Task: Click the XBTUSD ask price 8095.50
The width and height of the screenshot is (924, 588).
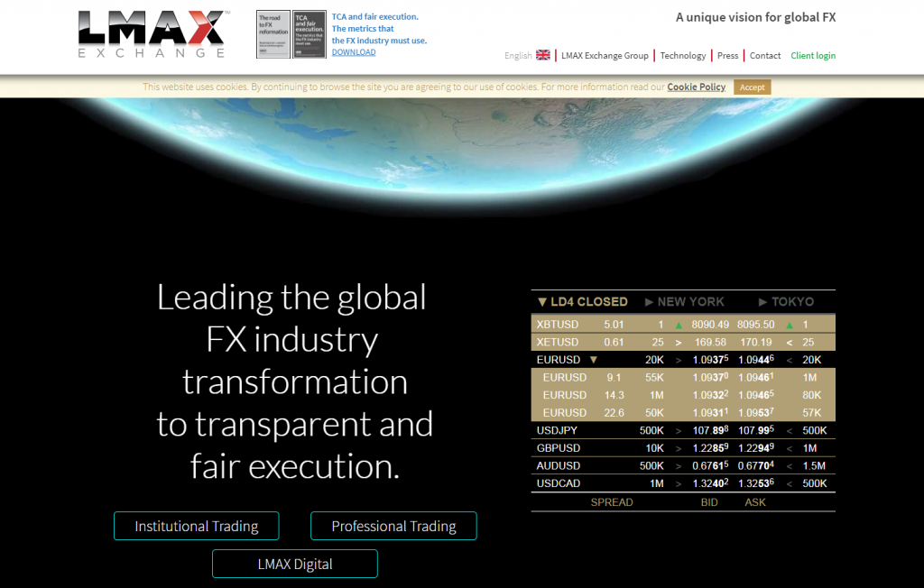Action: (x=755, y=325)
